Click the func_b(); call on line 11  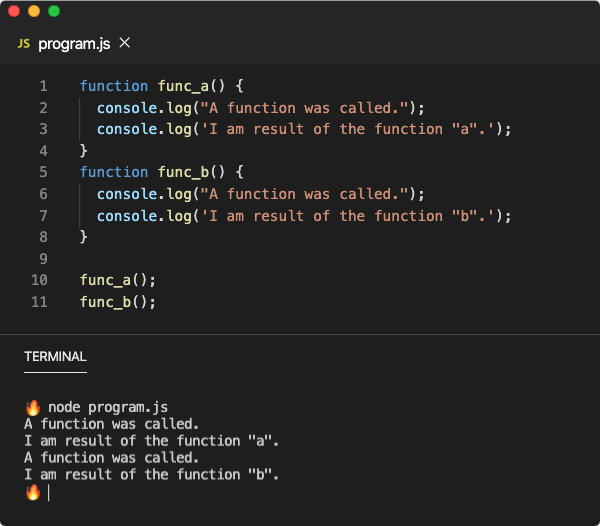click(118, 302)
